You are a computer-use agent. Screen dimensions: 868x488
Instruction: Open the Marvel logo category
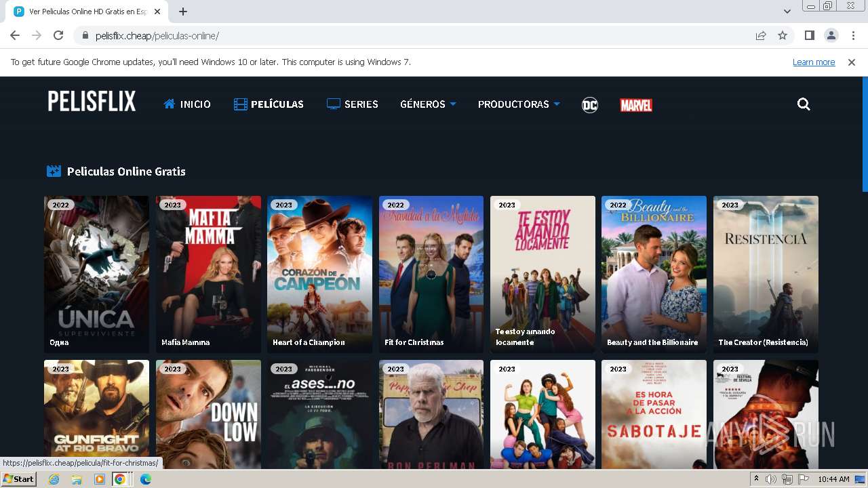tap(636, 105)
